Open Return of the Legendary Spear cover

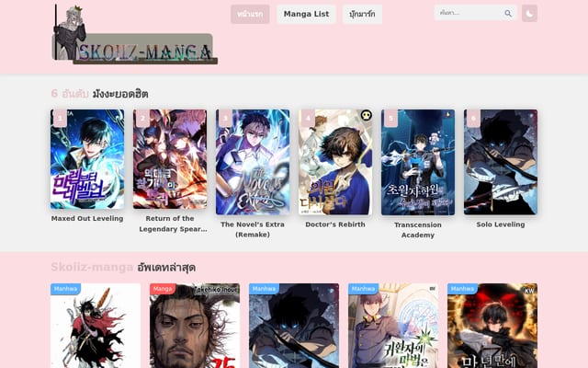[x=170, y=159]
